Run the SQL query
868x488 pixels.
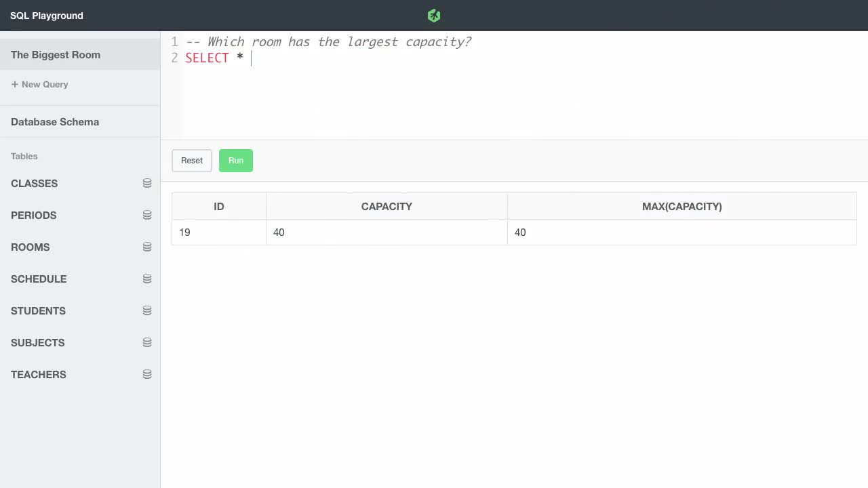(x=235, y=160)
